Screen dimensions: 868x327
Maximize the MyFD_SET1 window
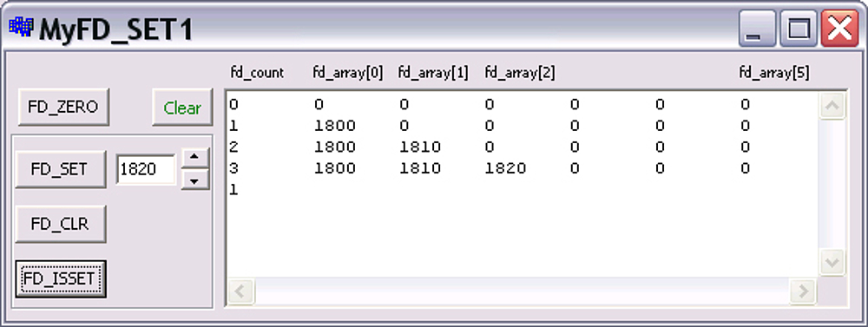click(x=799, y=29)
